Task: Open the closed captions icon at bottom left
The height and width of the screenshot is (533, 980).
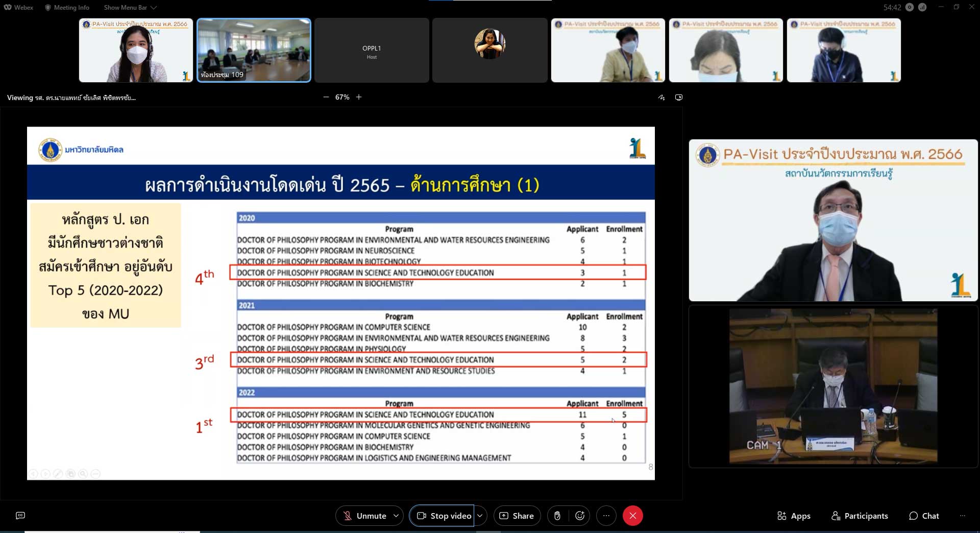Action: pos(20,516)
